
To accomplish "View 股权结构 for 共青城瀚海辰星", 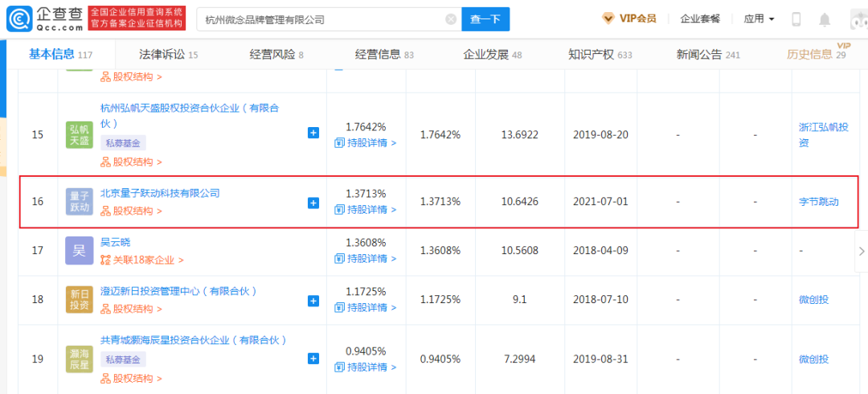I will (x=131, y=379).
